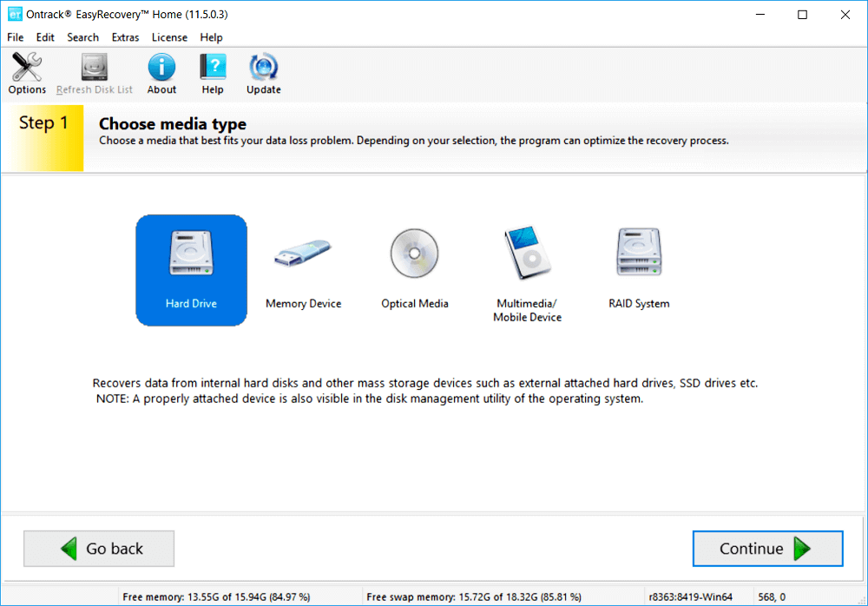This screenshot has width=868, height=606.
Task: Pick the RAID System media type
Action: tap(638, 260)
